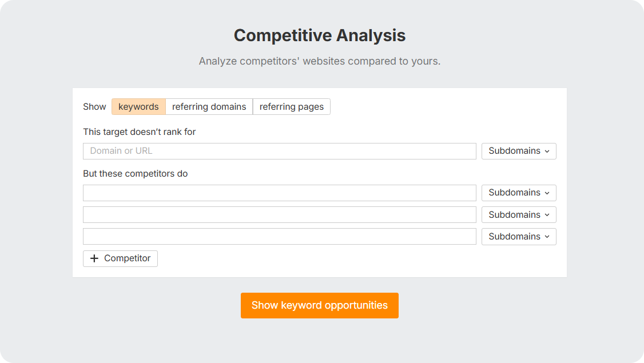Select the keywords show option
This screenshot has width=644, height=363.
point(138,106)
